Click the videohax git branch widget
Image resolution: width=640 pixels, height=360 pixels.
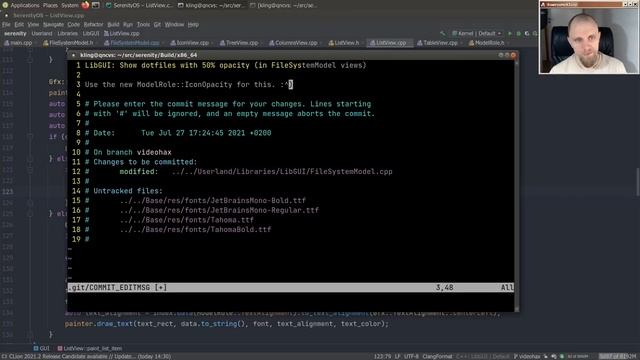pos(527,356)
